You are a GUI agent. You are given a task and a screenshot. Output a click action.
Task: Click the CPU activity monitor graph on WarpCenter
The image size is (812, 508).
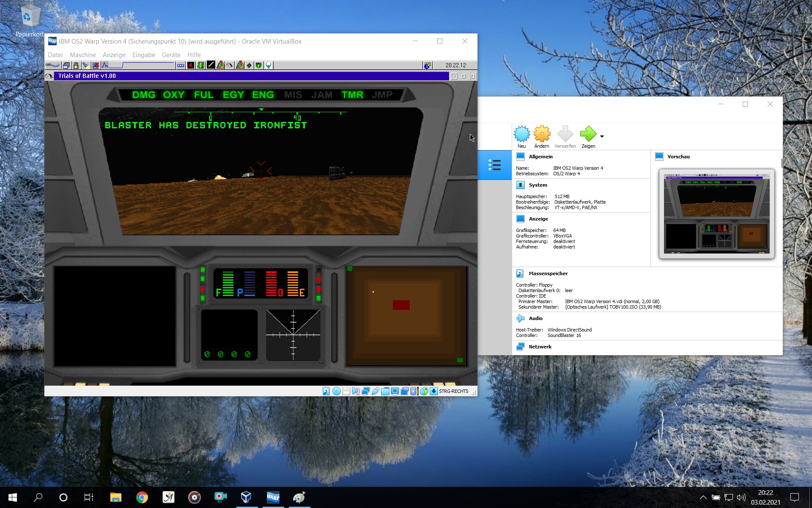pos(137,65)
